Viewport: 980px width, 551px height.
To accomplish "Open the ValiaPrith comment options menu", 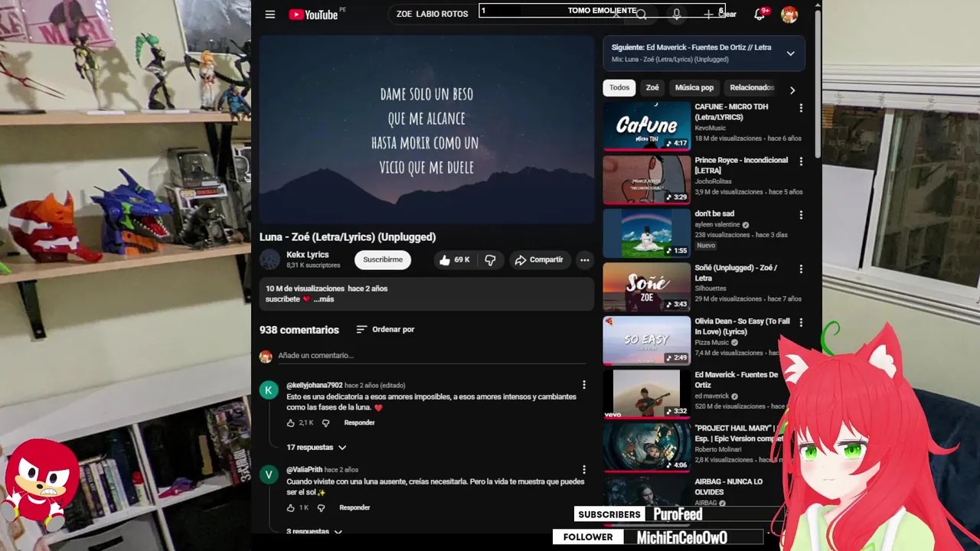I will [583, 469].
